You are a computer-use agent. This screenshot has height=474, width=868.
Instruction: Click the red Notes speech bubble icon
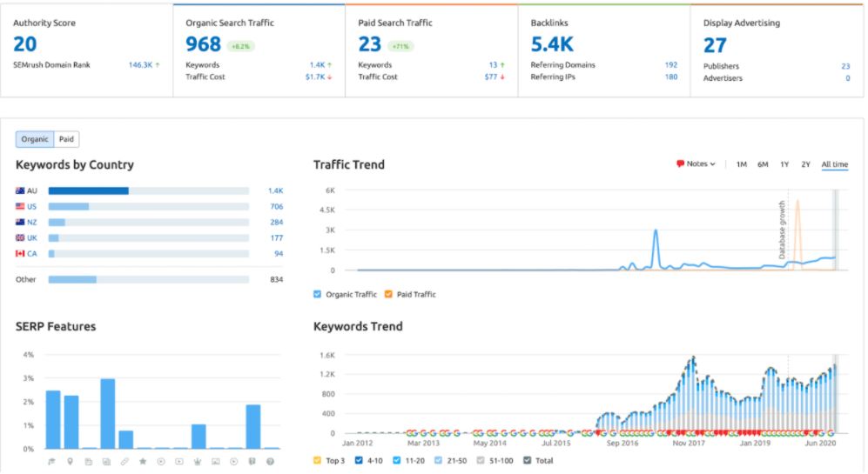[680, 164]
